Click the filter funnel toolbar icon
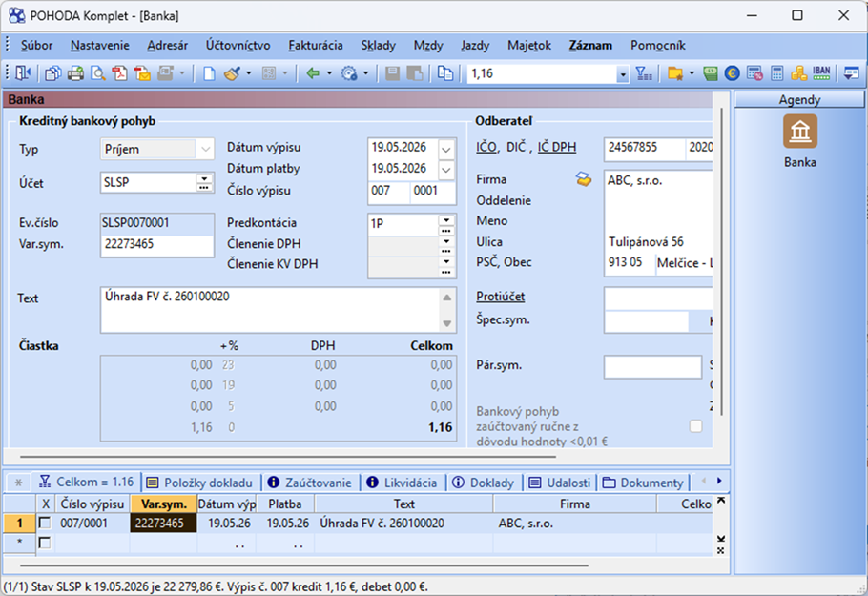 (644, 73)
